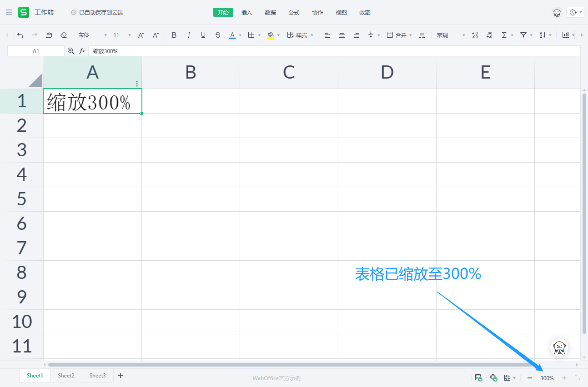Decrease font size with A- icon
Screen dimensions: 588x387
pos(156,35)
